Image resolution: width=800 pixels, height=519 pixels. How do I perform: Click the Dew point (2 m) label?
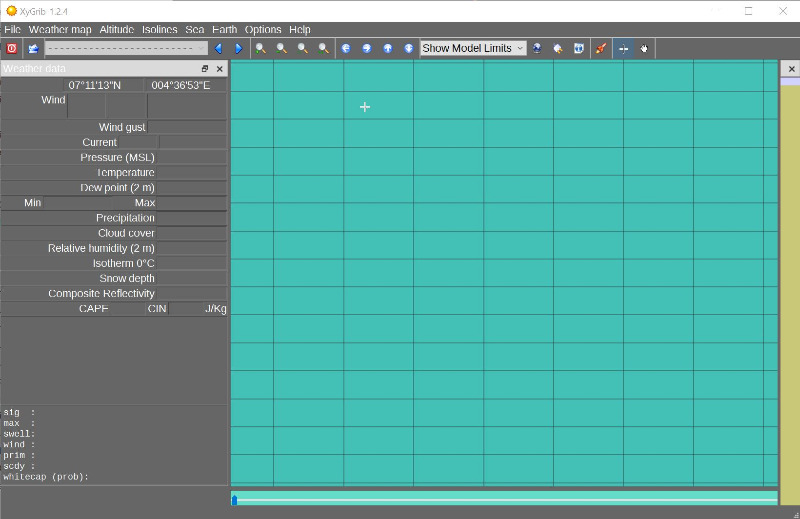(x=117, y=188)
